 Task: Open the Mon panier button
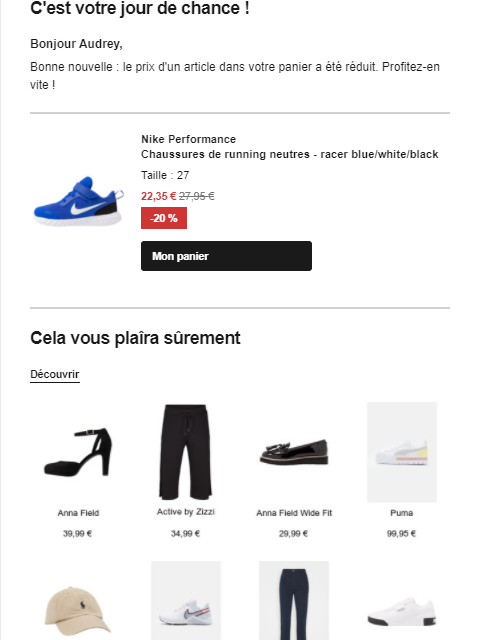click(x=226, y=256)
